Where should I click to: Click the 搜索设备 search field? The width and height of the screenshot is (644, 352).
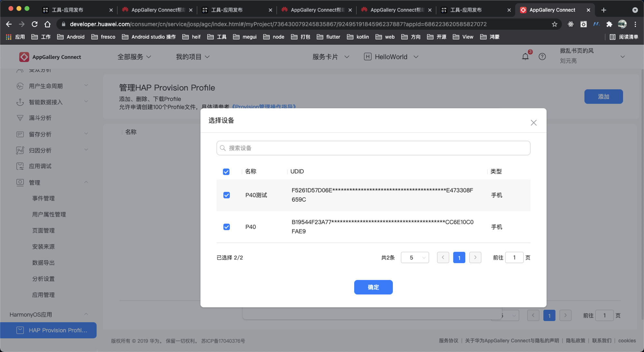coord(373,148)
